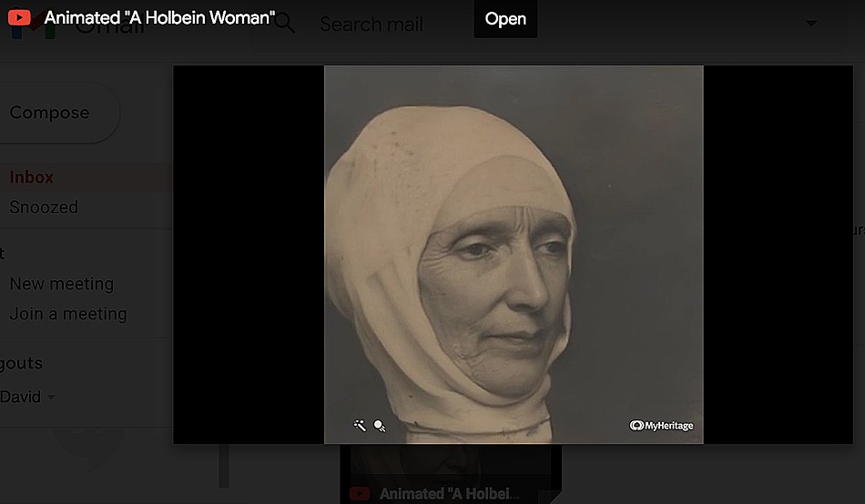Select Join a meeting
The height and width of the screenshot is (504, 865).
pos(68,314)
